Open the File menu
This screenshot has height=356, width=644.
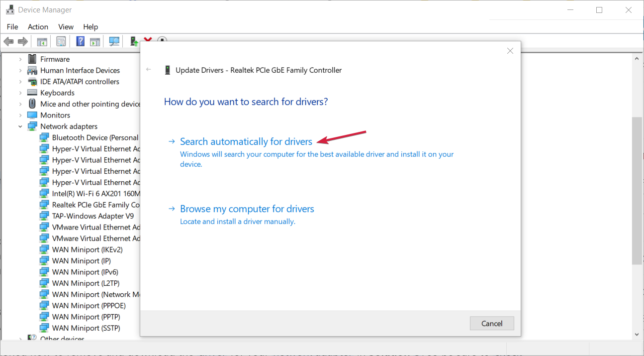[x=12, y=27]
